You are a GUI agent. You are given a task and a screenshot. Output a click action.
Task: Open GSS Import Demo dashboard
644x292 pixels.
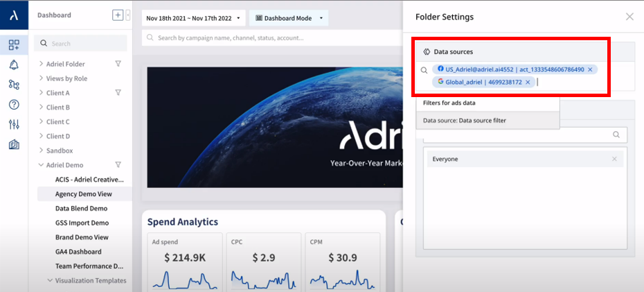(82, 223)
